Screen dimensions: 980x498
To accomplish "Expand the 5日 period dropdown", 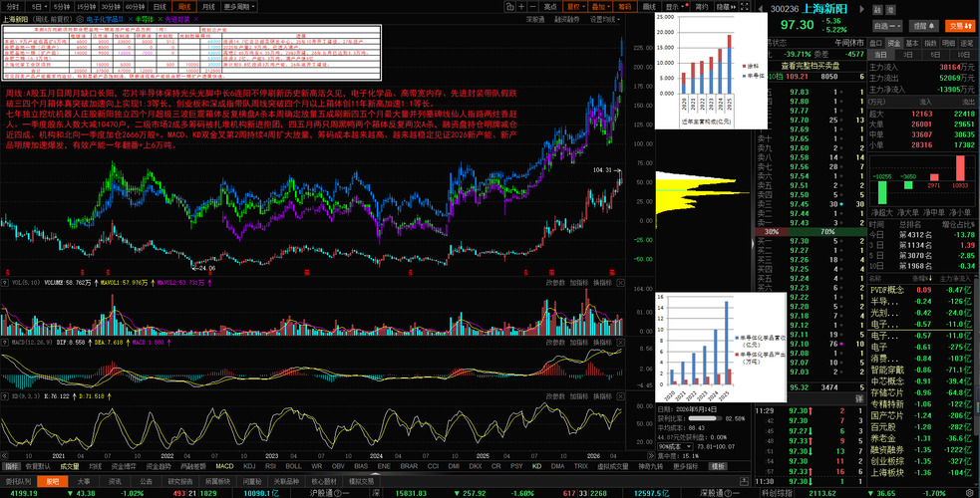I will point(39,6).
